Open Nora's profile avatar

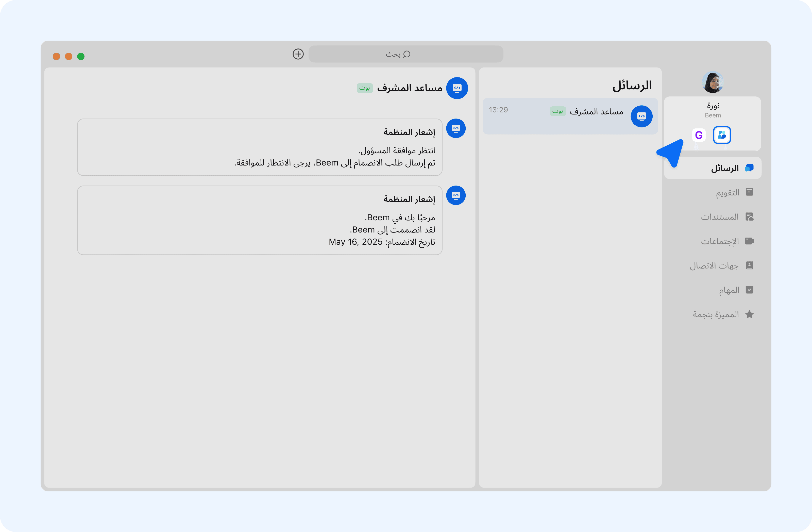coord(713,82)
